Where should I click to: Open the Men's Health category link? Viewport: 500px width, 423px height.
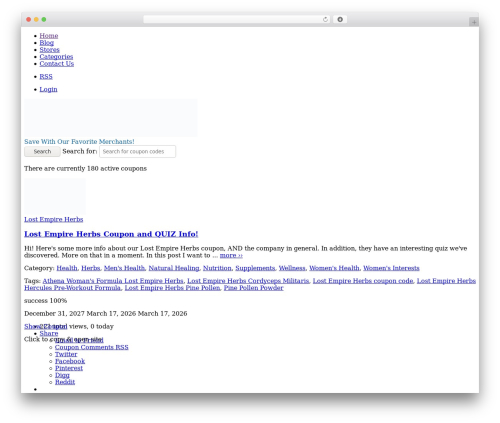point(124,268)
